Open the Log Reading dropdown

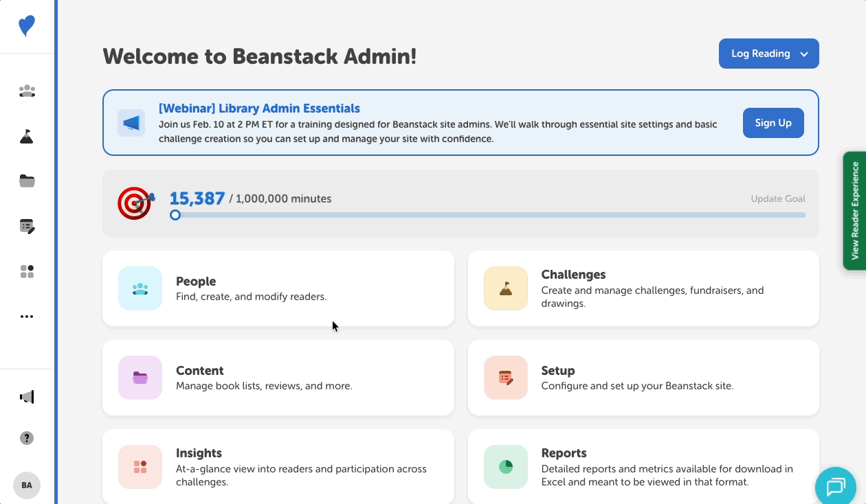tap(768, 53)
